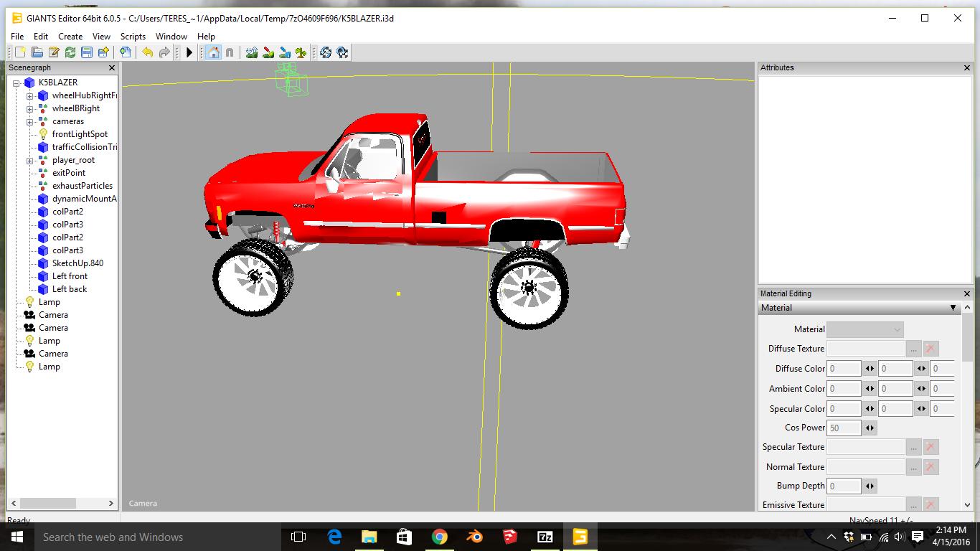
Task: Click the Reload green arrows icon
Action: tap(70, 52)
